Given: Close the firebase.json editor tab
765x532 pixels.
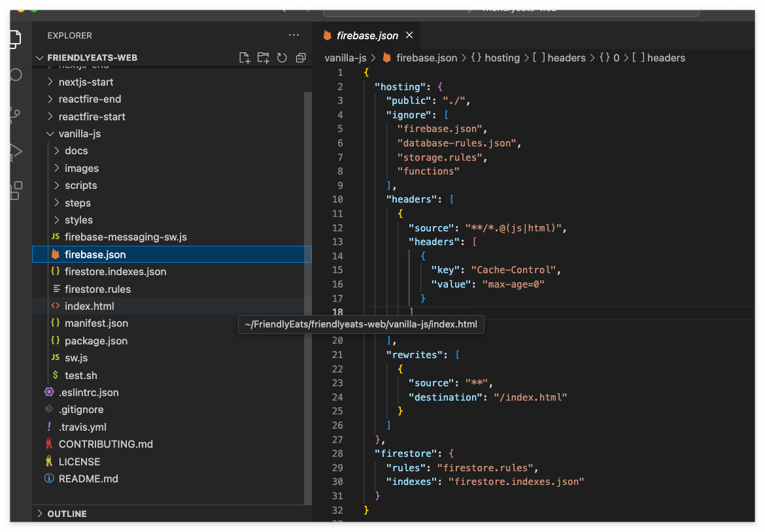Looking at the screenshot, I should pos(409,35).
